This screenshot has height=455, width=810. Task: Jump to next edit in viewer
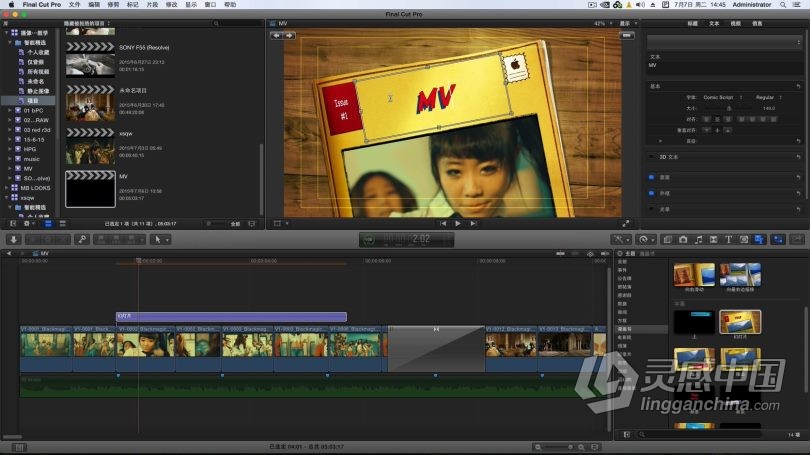[473, 224]
